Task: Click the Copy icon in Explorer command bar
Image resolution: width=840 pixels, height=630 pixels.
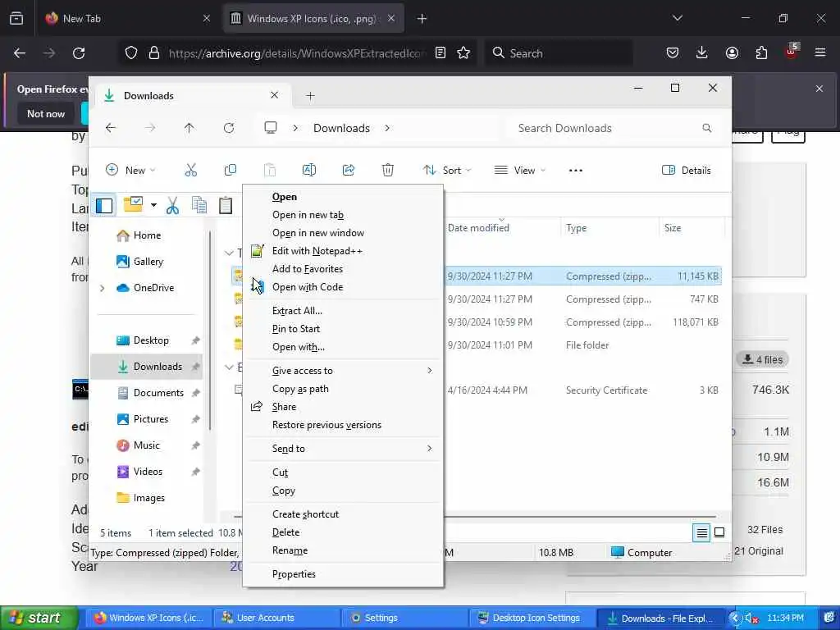Action: point(231,171)
